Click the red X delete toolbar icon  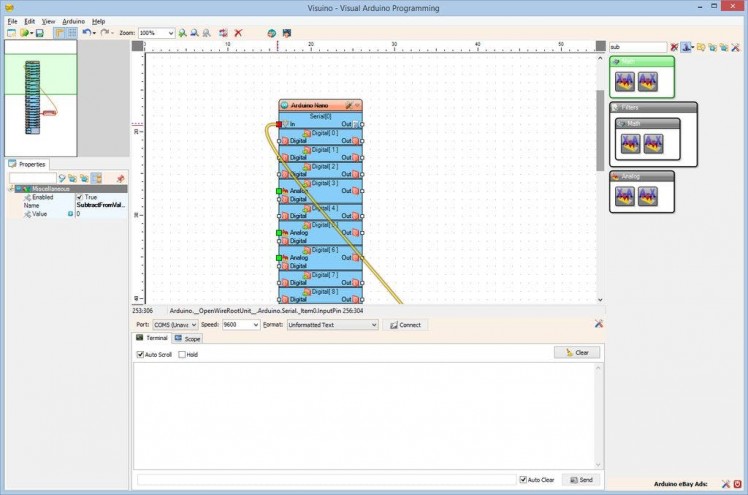238,33
